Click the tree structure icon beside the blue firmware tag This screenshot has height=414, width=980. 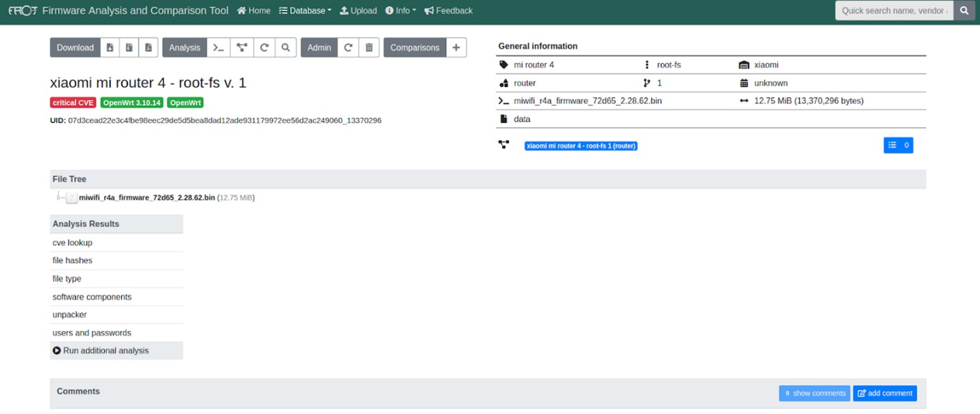(504, 145)
